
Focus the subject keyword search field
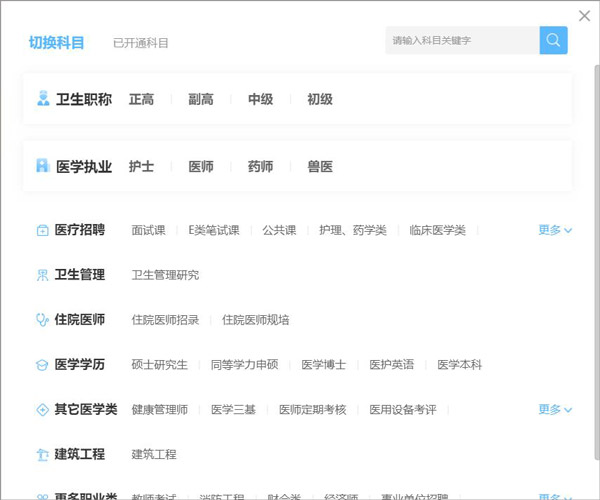tap(462, 40)
